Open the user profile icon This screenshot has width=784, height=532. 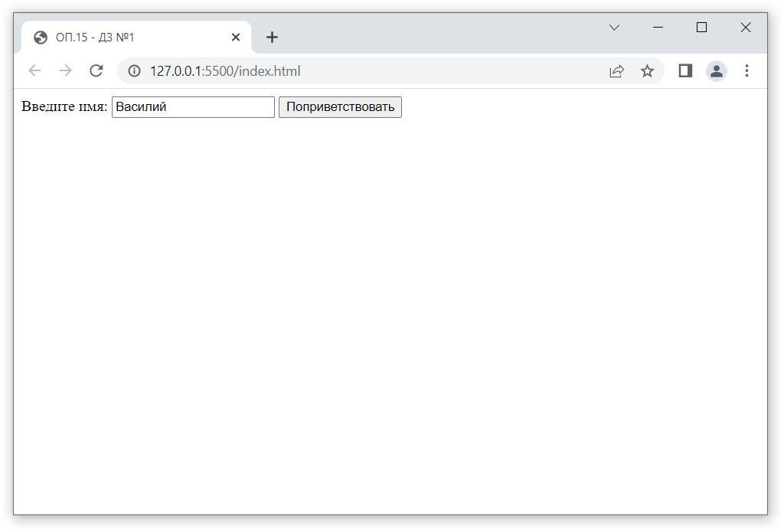[x=716, y=71]
